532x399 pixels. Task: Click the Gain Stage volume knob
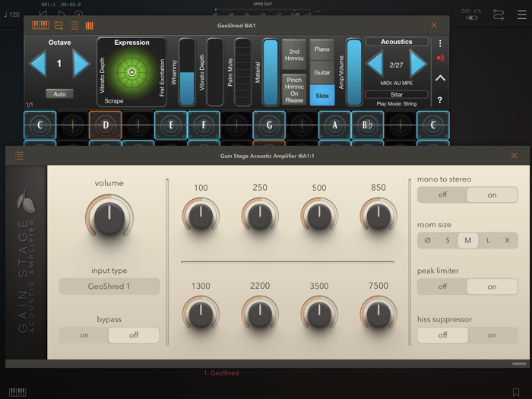[x=109, y=216]
